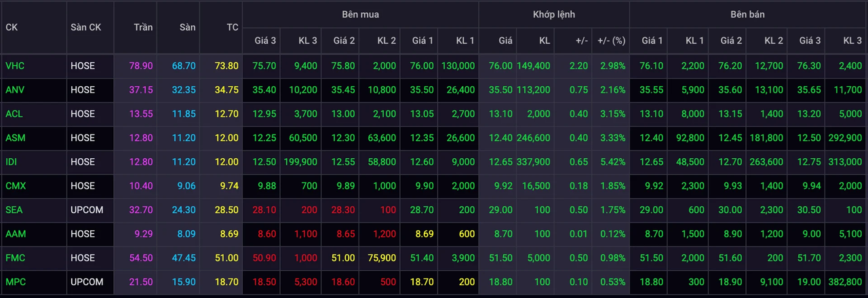Open details for the ASM ticker
The height and width of the screenshot is (298, 868).
tap(15, 138)
